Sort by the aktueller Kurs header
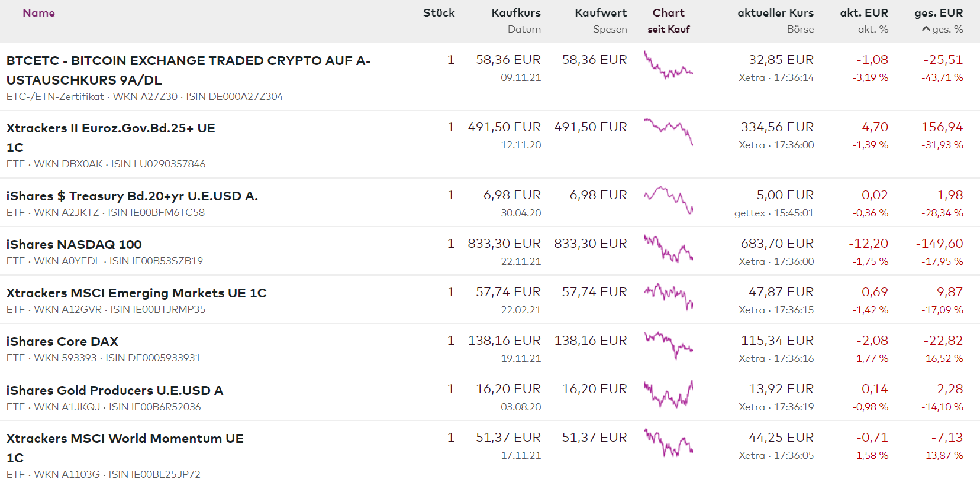980x486 pixels. (775, 13)
